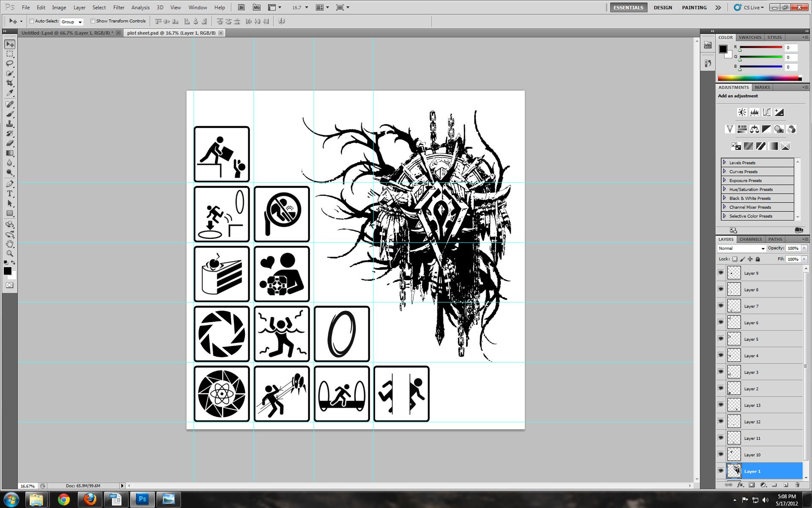Image resolution: width=812 pixels, height=508 pixels.
Task: Click the foreground color swatch in Color panel
Action: (x=723, y=49)
